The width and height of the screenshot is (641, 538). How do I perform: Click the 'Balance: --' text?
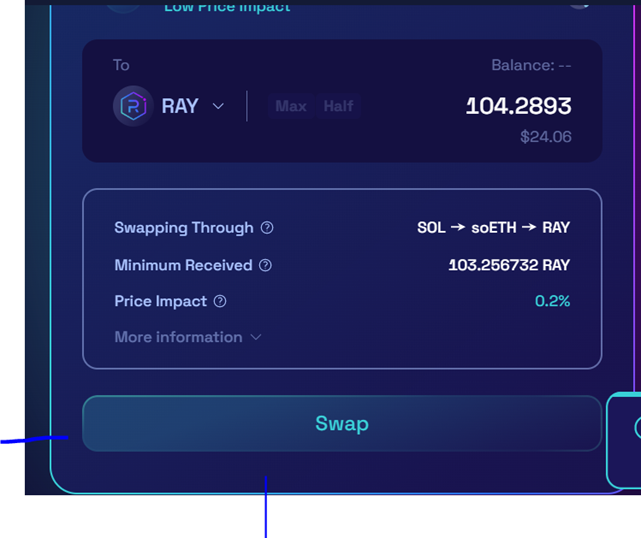tap(531, 65)
